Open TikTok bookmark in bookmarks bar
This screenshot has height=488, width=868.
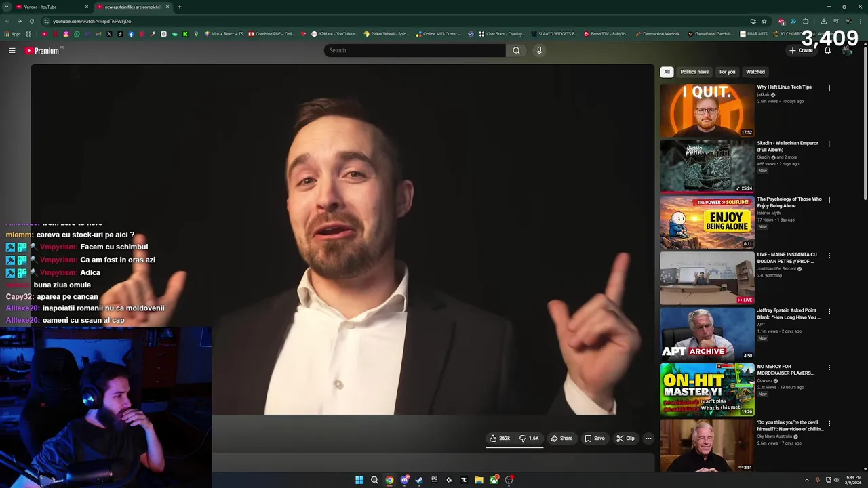coord(120,34)
